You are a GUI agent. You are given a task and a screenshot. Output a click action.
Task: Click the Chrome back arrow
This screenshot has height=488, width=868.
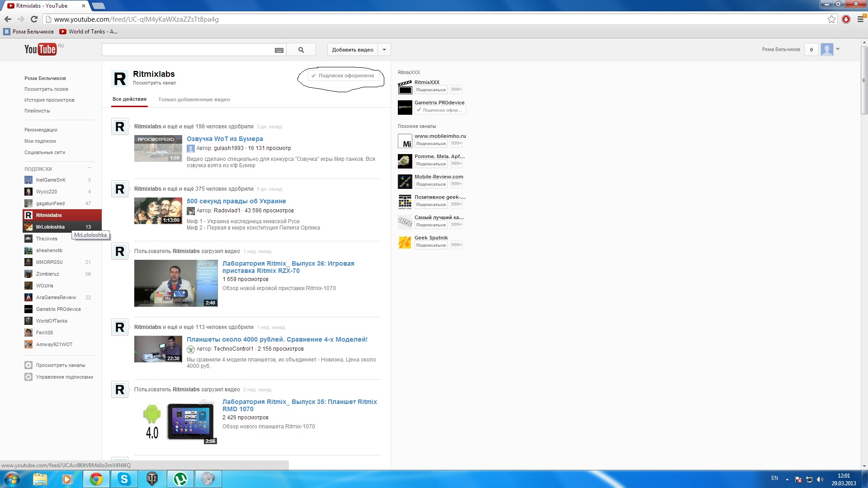point(8,19)
